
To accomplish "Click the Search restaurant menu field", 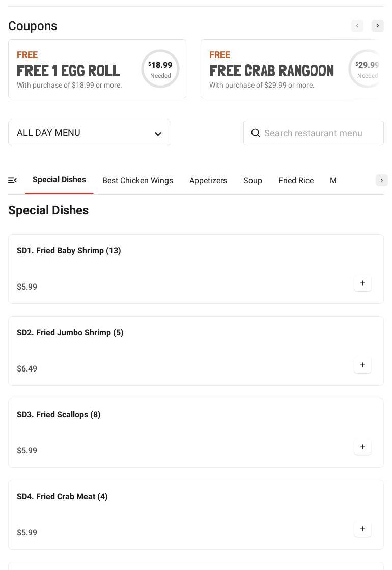I will (321, 133).
